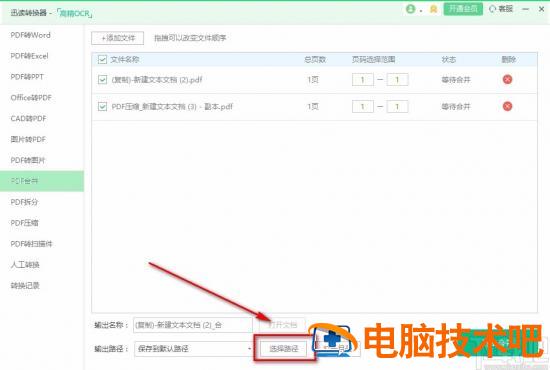
Task: Click 等待合并 status of second file
Action: [456, 106]
